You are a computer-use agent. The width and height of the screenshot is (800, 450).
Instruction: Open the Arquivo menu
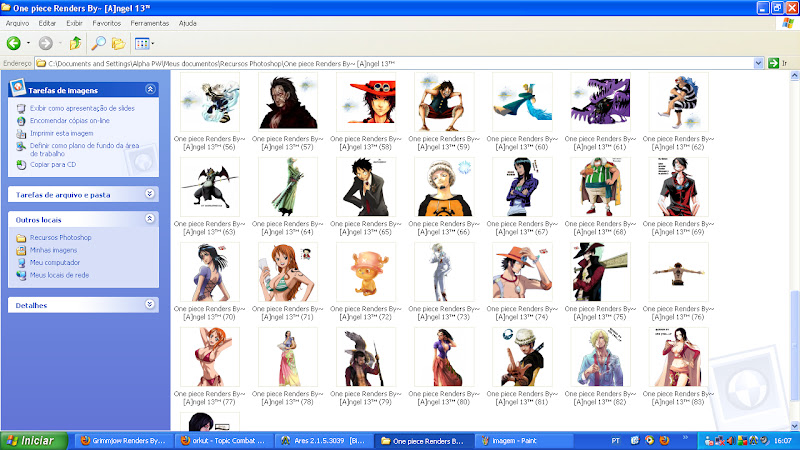click(x=17, y=23)
